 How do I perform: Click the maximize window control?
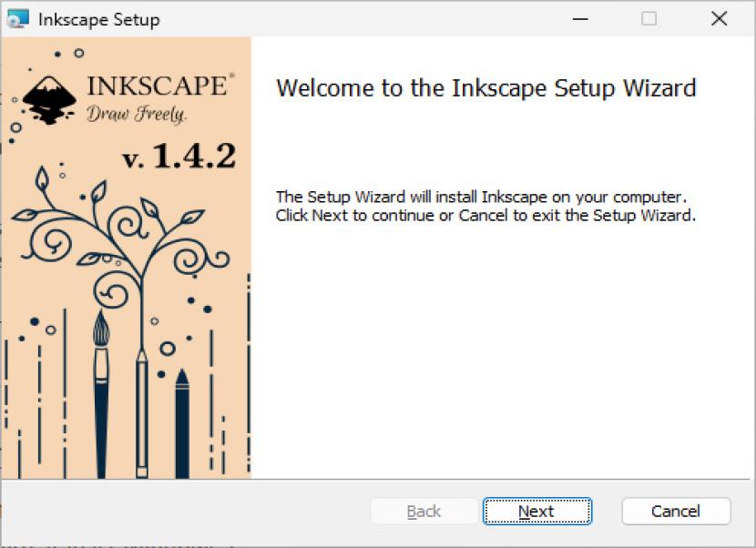pyautogui.click(x=649, y=17)
